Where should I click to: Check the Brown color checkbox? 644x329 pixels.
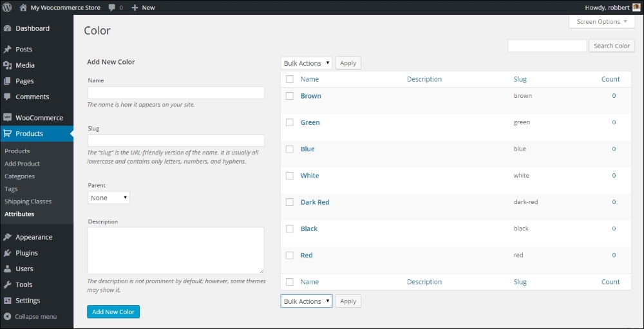[290, 96]
